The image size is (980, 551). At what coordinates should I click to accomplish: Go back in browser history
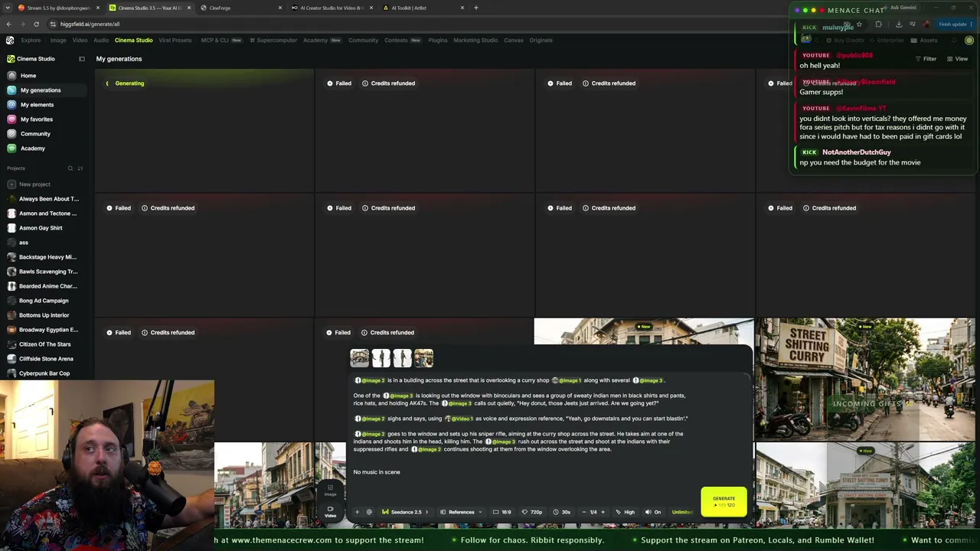pos(8,24)
